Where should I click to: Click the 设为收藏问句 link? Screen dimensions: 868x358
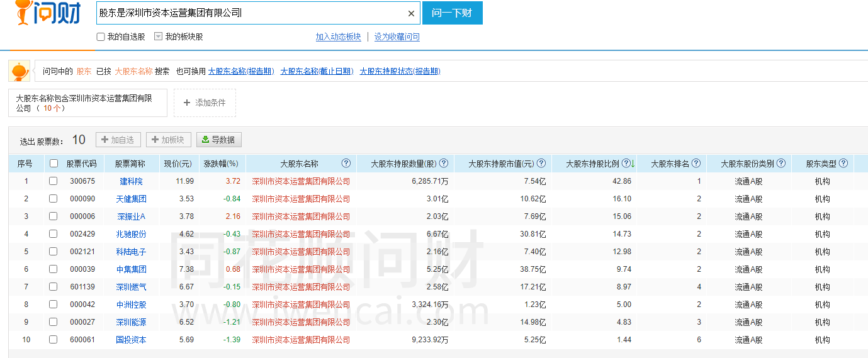(397, 37)
